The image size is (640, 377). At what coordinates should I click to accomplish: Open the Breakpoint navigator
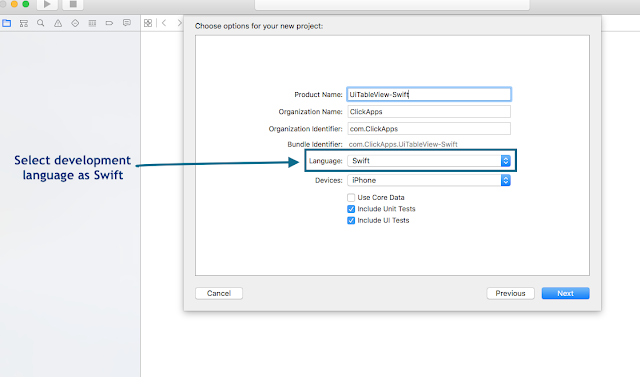pos(109,23)
